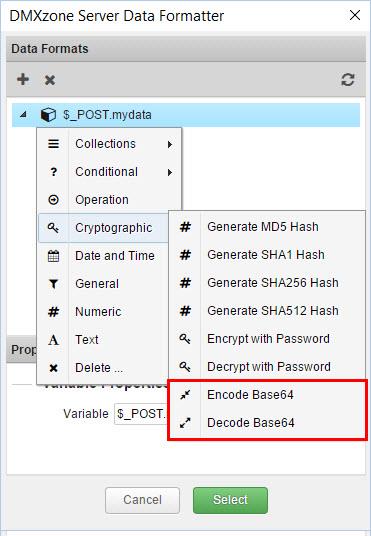Click the remove format x icon in toolbar

[x=50, y=80]
